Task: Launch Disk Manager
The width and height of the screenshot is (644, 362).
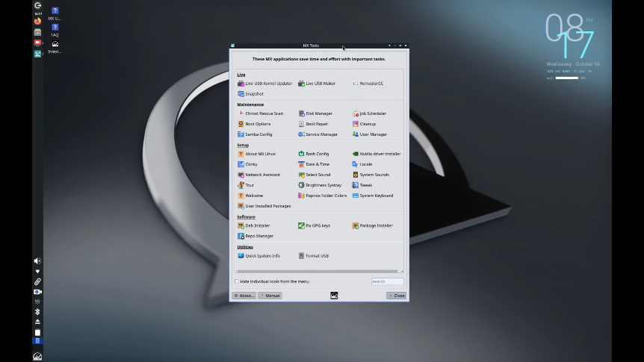Action: (x=315, y=113)
